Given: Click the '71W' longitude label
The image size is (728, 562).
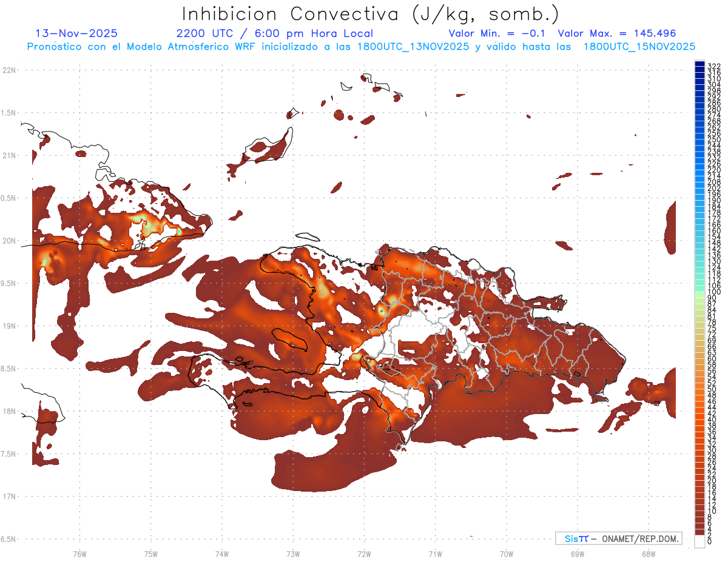Looking at the screenshot, I should point(435,554).
